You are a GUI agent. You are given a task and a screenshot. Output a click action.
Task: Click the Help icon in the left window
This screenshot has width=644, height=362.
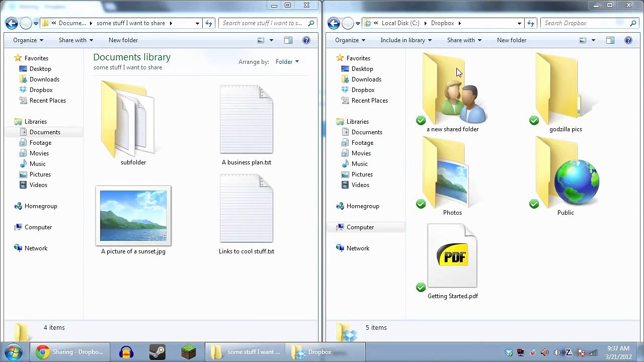pos(306,40)
